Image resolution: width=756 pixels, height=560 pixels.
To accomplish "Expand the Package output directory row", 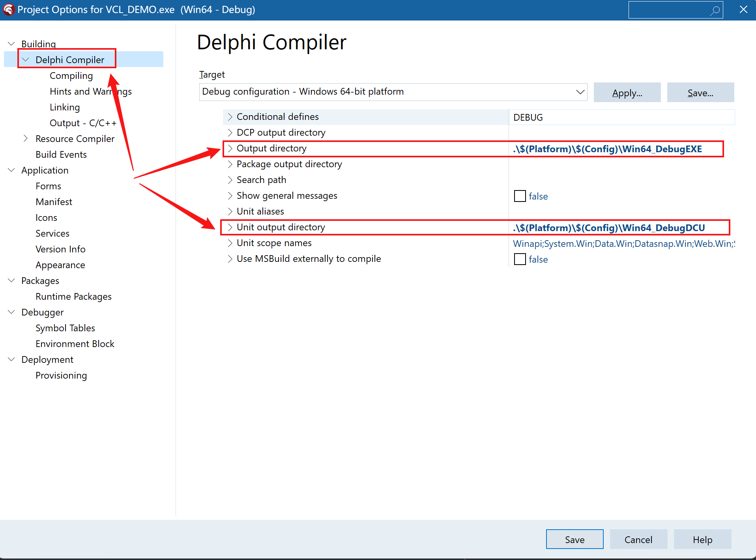I will point(230,164).
